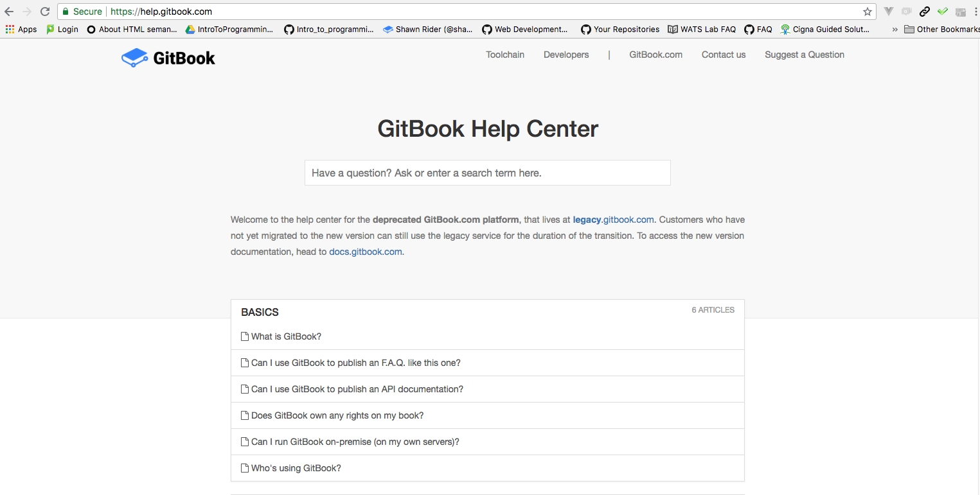Open the "Who's using GitBook?" article
980x495 pixels.
coord(296,468)
